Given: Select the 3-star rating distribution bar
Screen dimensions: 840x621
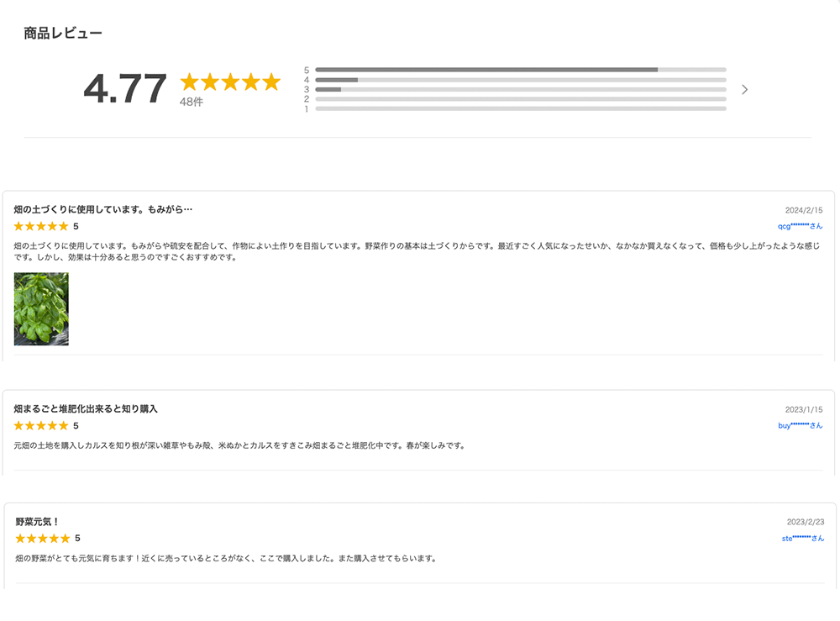Looking at the screenshot, I should [521, 89].
